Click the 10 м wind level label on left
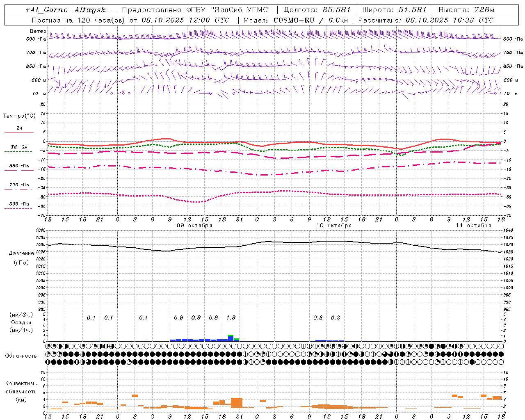Screen dimensions: 525x420 pos(39,94)
